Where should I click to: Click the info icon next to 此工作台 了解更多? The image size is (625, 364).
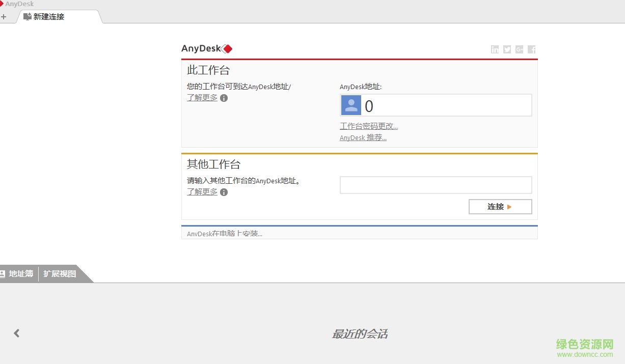tap(224, 98)
